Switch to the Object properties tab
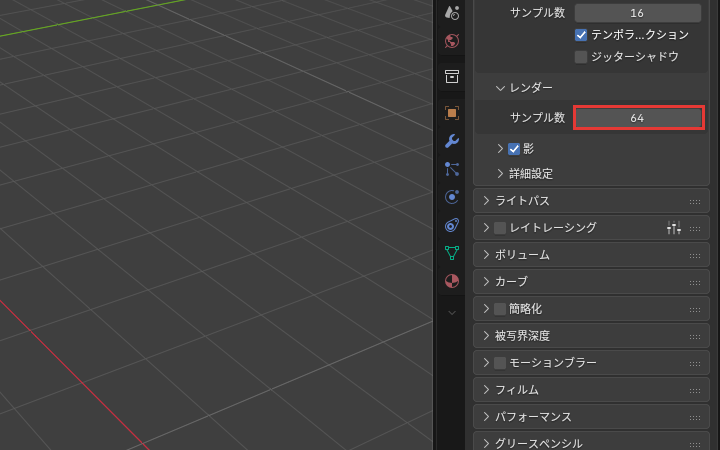 tap(452, 113)
